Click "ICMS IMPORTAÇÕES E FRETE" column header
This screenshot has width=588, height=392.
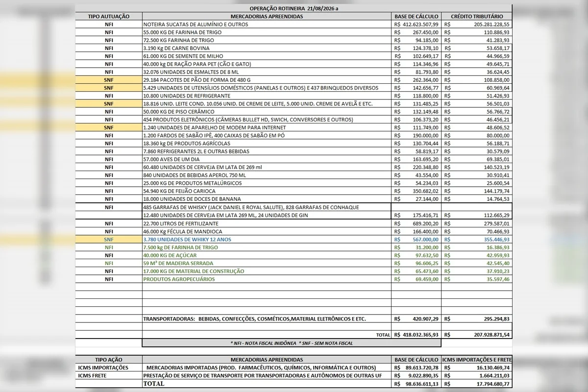click(x=476, y=360)
